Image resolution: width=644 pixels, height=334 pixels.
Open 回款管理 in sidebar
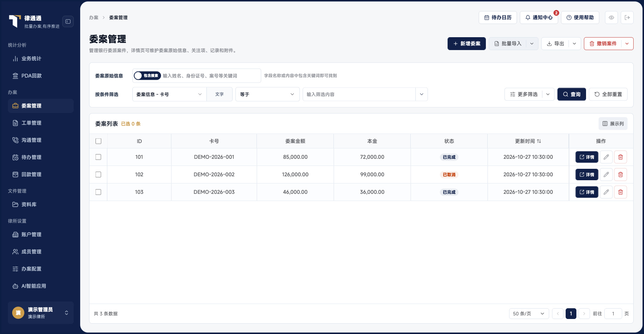click(x=41, y=175)
